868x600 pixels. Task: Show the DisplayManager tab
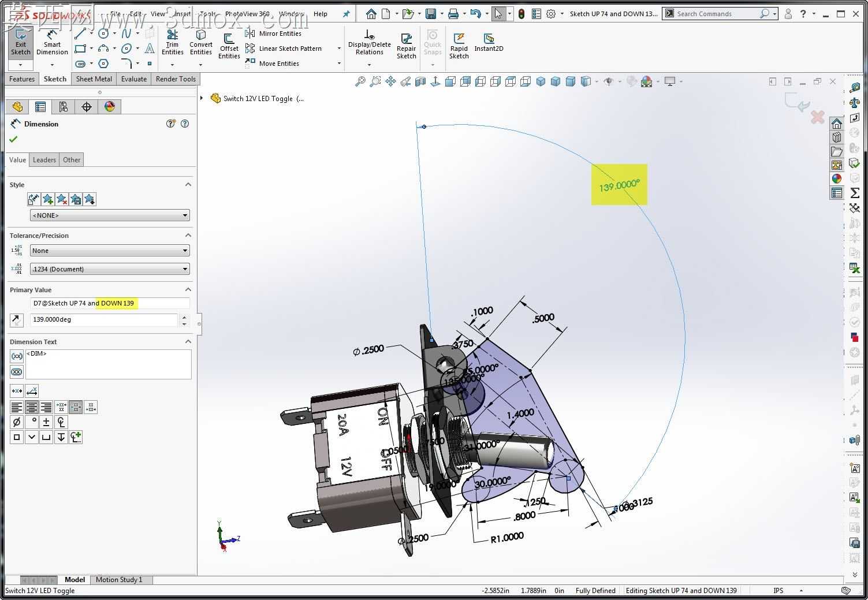pos(110,107)
